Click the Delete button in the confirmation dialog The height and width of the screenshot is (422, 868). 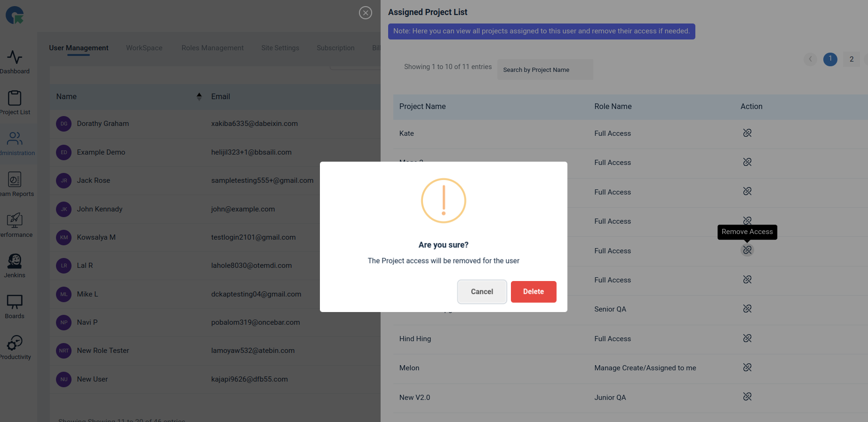534,292
